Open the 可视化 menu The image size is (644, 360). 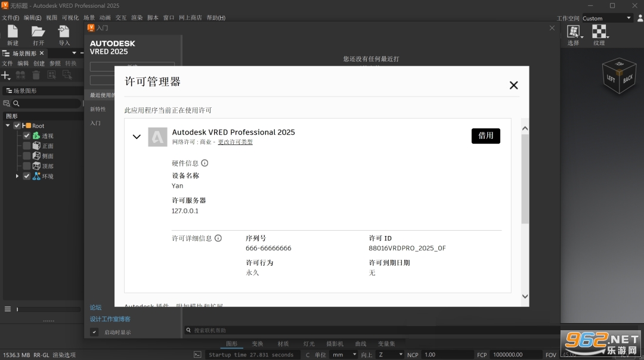coord(70,18)
